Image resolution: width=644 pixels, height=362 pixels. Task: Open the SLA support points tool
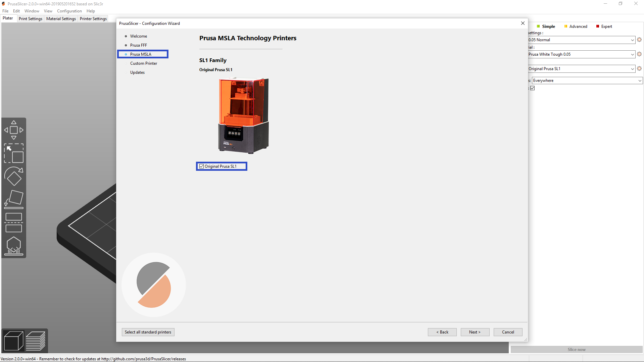click(14, 246)
